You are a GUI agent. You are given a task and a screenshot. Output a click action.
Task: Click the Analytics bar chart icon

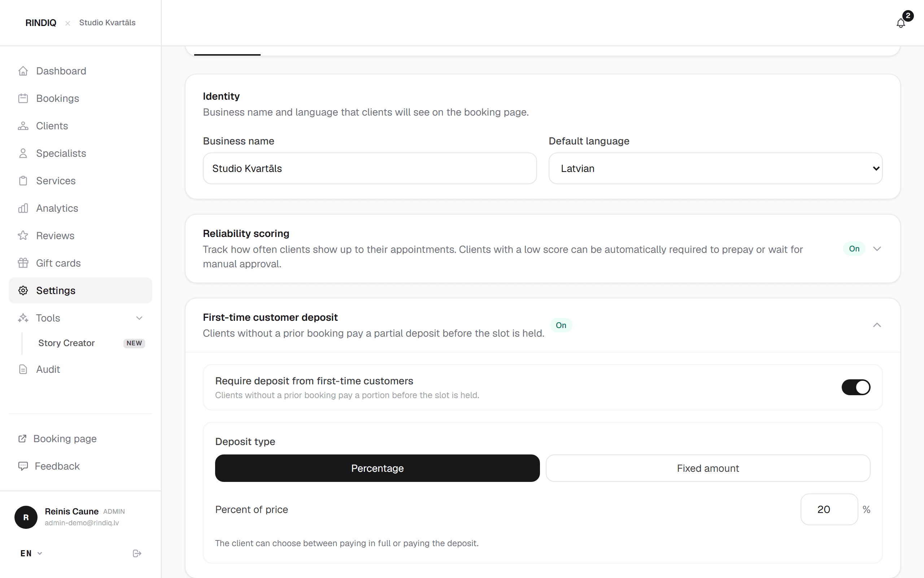[x=23, y=208]
